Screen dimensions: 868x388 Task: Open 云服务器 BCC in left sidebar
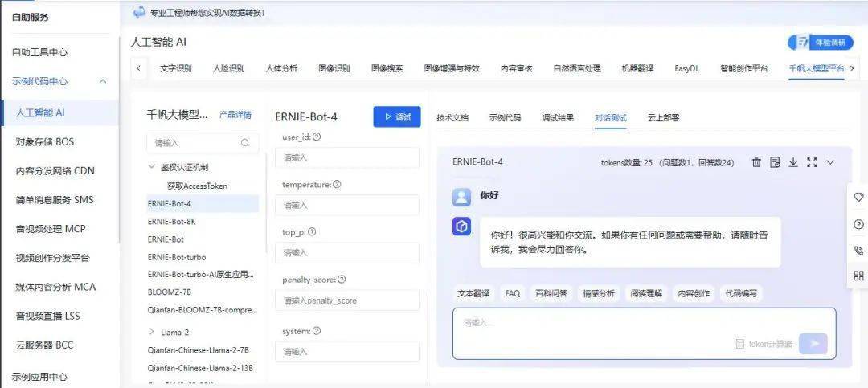(44, 345)
